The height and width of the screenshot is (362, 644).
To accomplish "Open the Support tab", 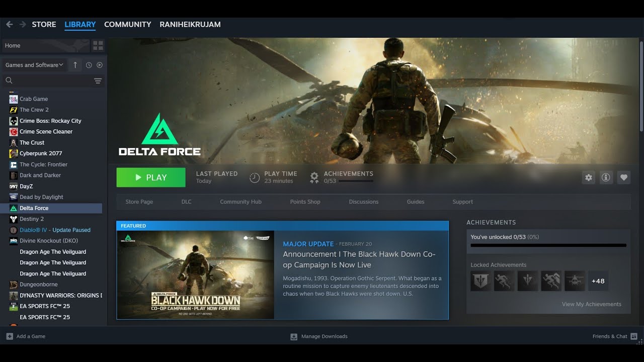I will tap(463, 202).
